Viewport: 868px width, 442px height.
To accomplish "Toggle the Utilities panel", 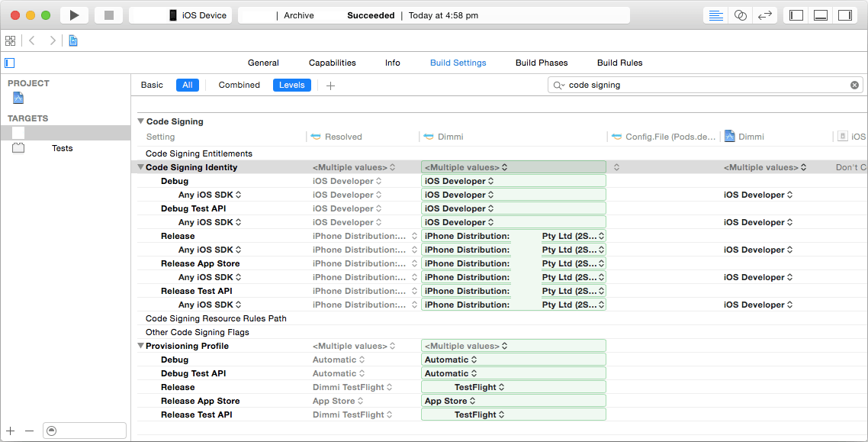I will click(845, 15).
